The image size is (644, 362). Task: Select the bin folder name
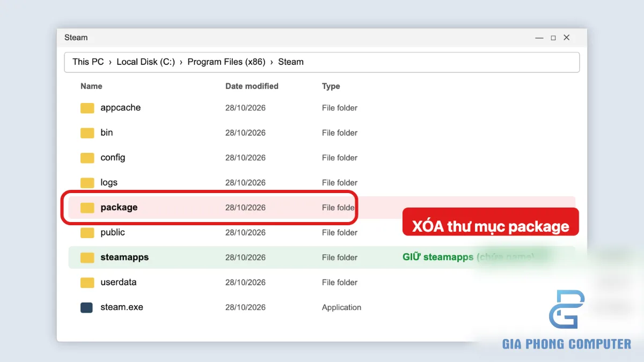107,132
